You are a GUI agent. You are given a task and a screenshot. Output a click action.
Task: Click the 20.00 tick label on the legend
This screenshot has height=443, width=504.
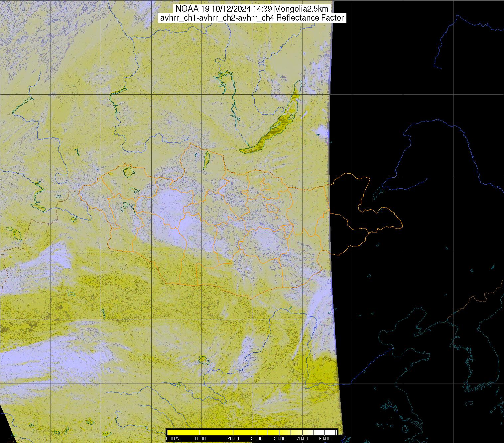[x=233, y=439]
